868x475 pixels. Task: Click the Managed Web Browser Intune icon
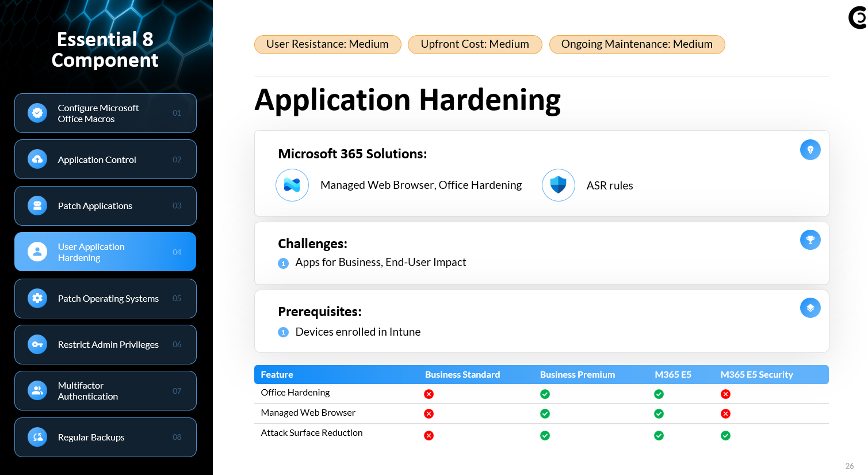(x=292, y=185)
